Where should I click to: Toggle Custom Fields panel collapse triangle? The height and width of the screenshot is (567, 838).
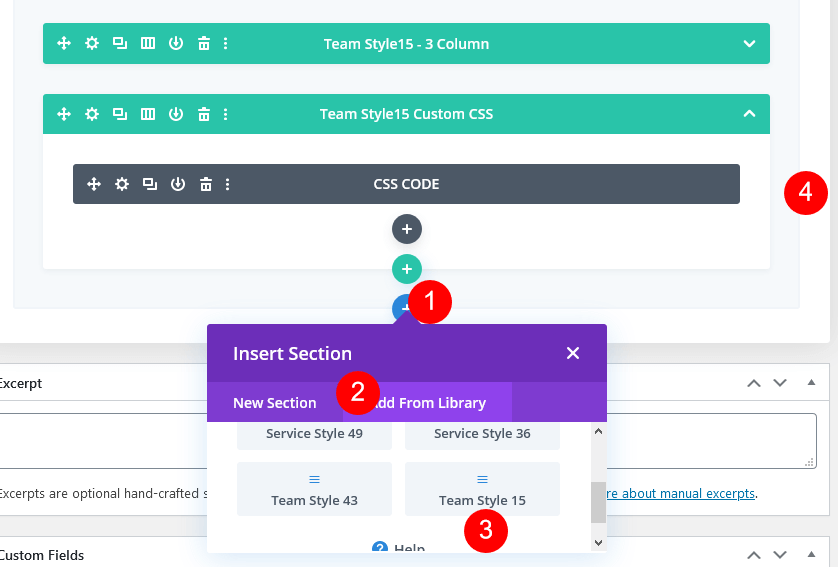point(811,554)
